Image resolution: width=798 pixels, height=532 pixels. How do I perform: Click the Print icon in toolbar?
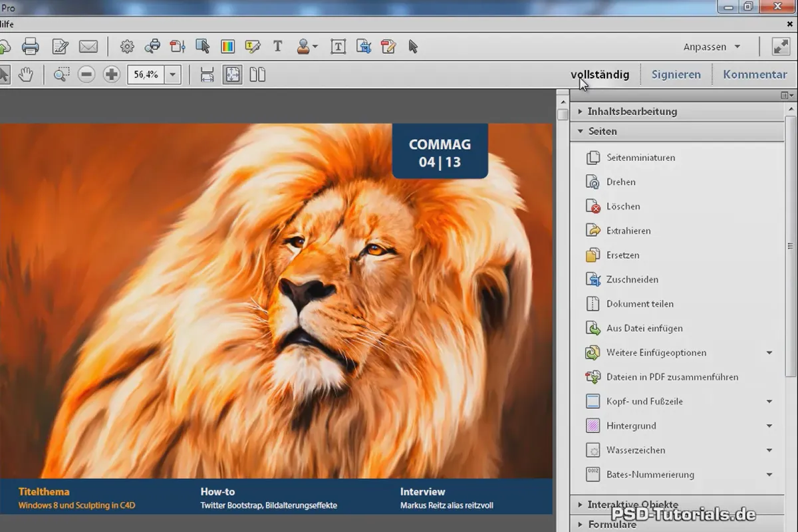coord(31,47)
